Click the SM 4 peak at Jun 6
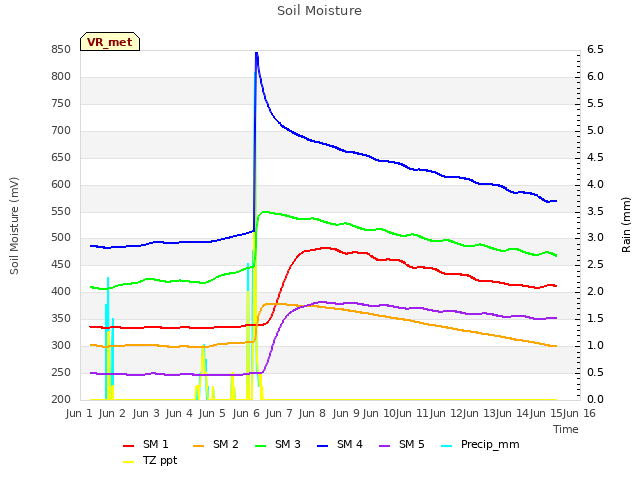 [x=256, y=53]
